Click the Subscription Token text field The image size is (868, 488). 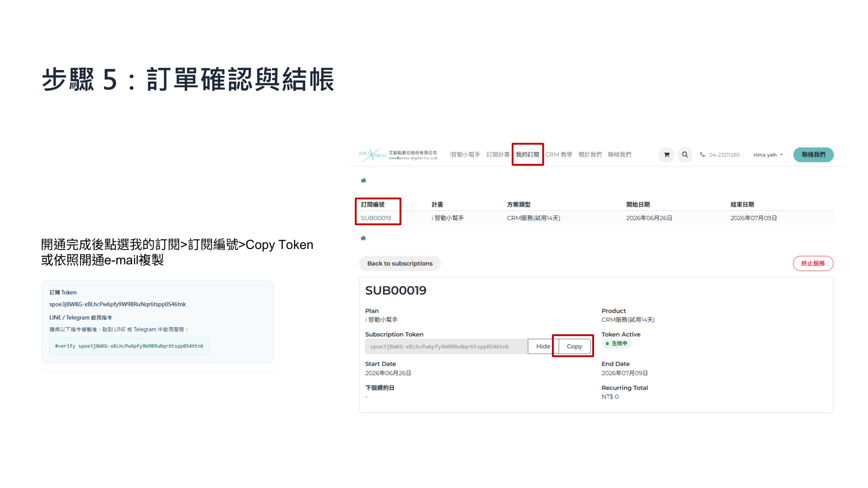[x=446, y=347]
